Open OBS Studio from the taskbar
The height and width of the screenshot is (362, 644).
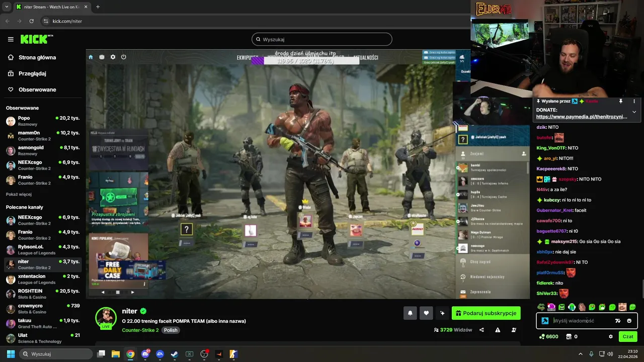point(204,354)
